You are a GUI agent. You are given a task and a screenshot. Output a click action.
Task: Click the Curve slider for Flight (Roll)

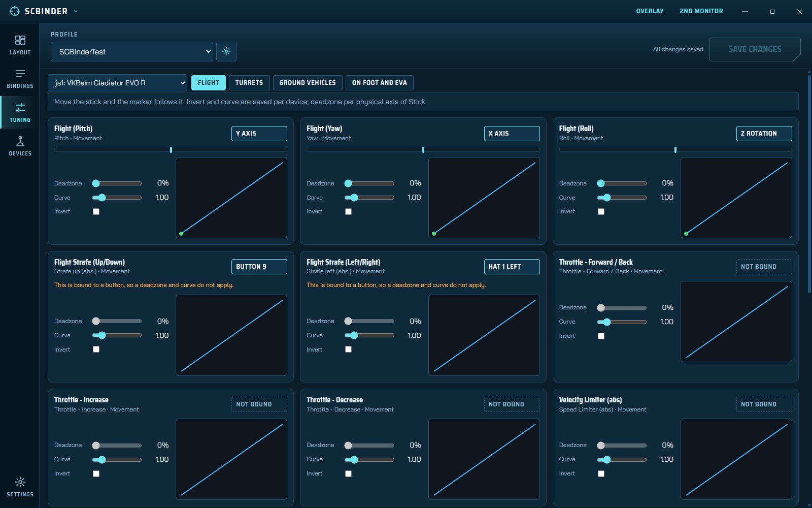(622, 198)
